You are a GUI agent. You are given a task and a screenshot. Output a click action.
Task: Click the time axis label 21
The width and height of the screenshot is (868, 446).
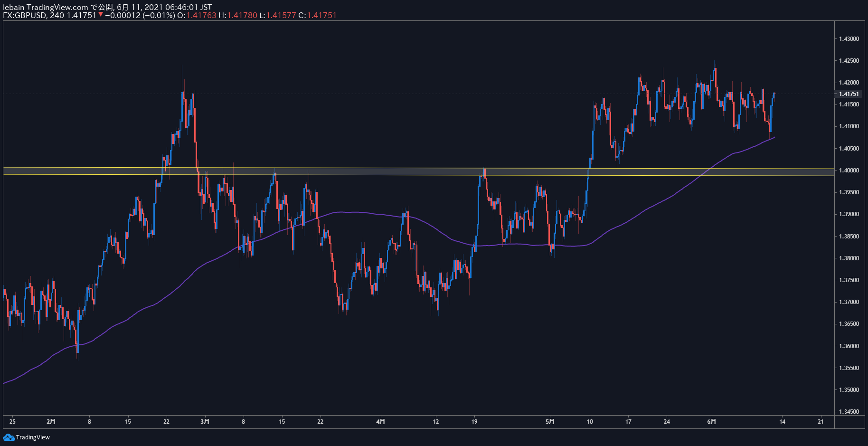pyautogui.click(x=821, y=421)
